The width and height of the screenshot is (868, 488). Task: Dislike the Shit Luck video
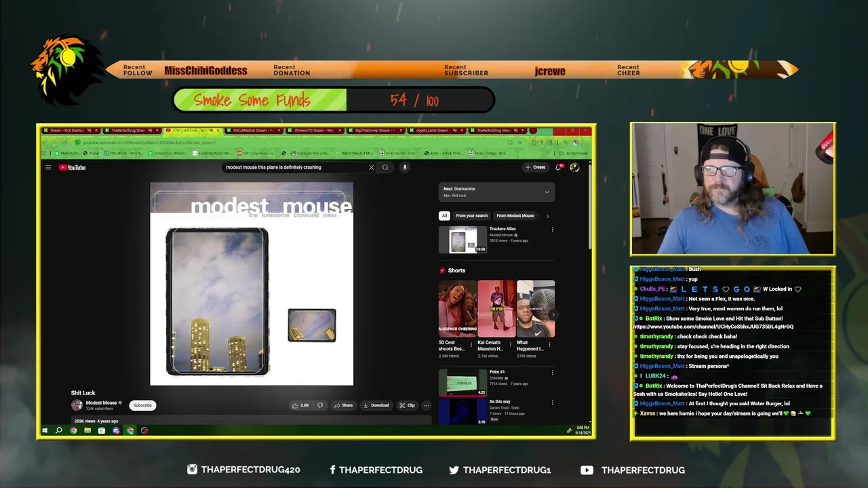pos(320,405)
